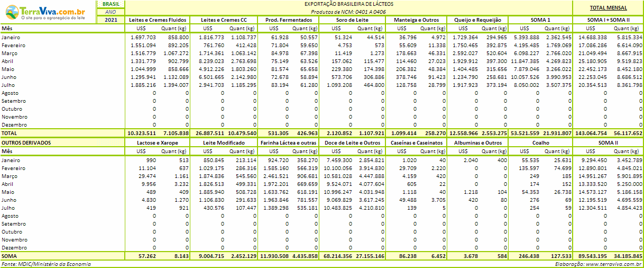Viewport: 644px width, 268px height.
Task: Select the Leites e Cremes CC column header
Action: coord(224,20)
